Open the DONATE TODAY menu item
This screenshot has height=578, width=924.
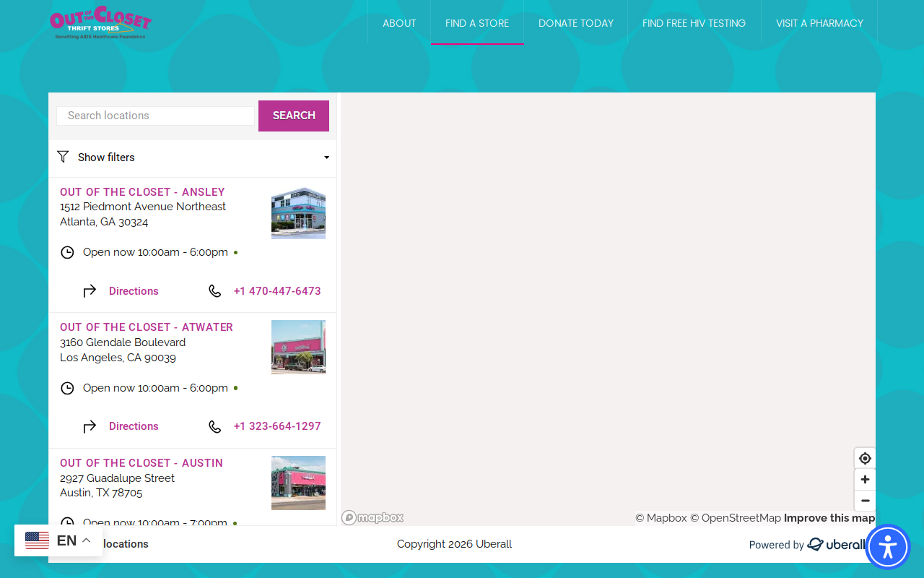click(x=576, y=23)
